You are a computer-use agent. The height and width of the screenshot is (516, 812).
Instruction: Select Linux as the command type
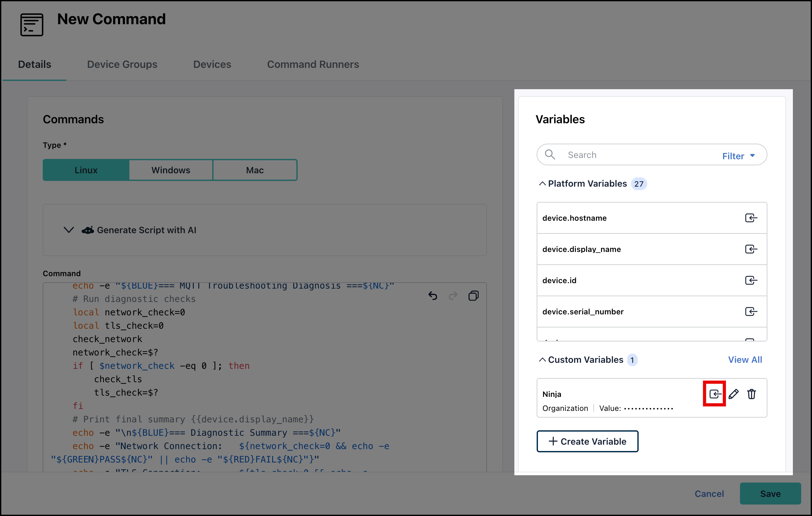[86, 170]
